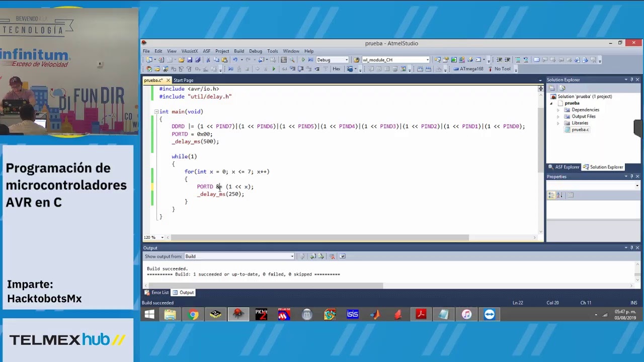Open the Build menu
Viewport: 644px width, 362px height.
(x=239, y=51)
